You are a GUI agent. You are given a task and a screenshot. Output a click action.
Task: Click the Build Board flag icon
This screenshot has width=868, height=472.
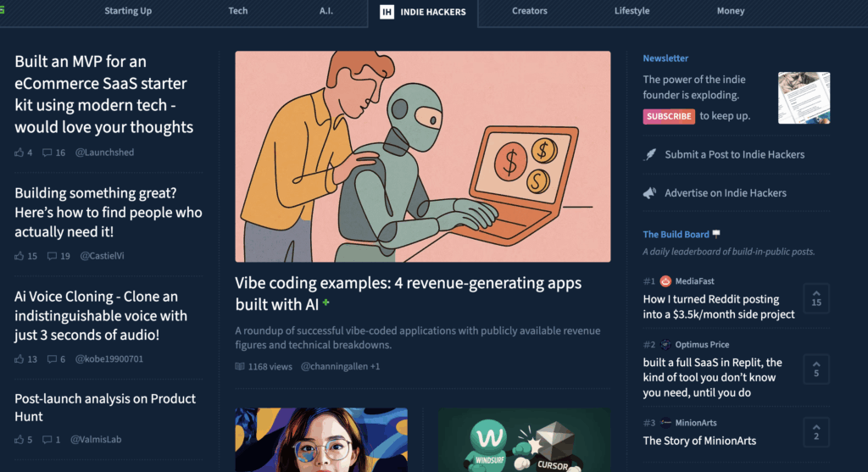click(716, 234)
